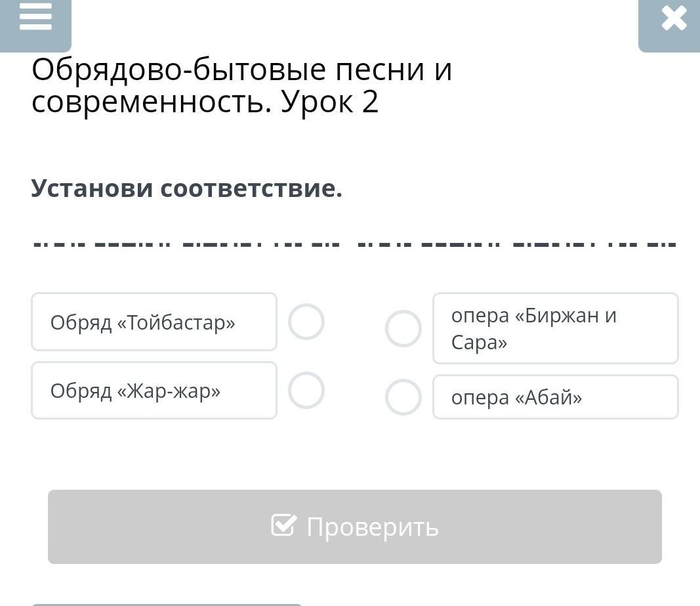Click the checkmark icon in Проверить button
Image resolution: width=700 pixels, height=606 pixels.
click(x=283, y=525)
